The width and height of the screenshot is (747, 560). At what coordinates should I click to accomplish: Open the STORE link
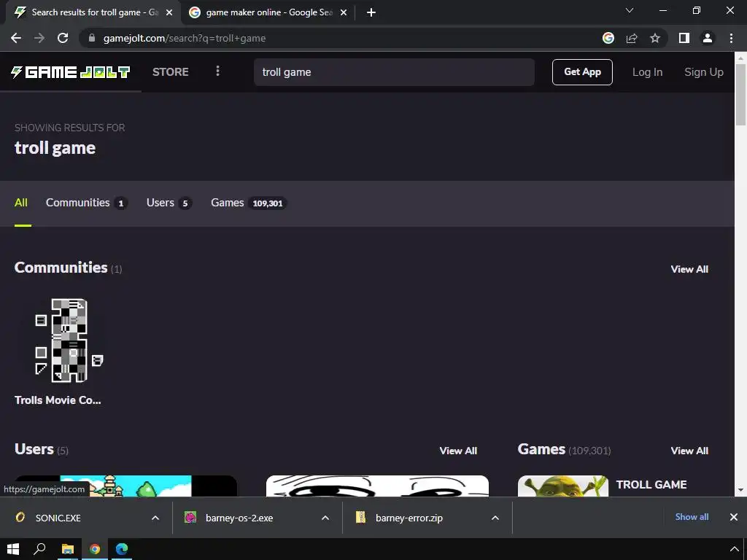click(x=171, y=72)
